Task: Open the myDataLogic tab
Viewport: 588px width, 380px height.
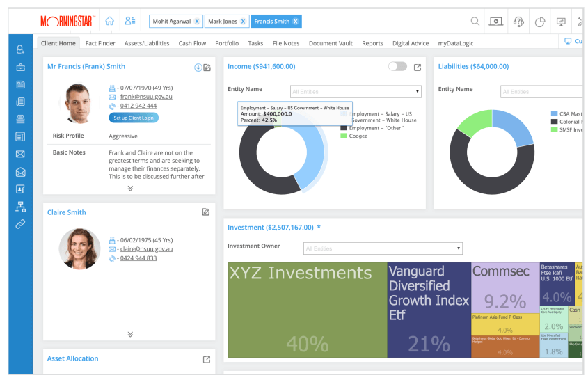Action: (455, 43)
